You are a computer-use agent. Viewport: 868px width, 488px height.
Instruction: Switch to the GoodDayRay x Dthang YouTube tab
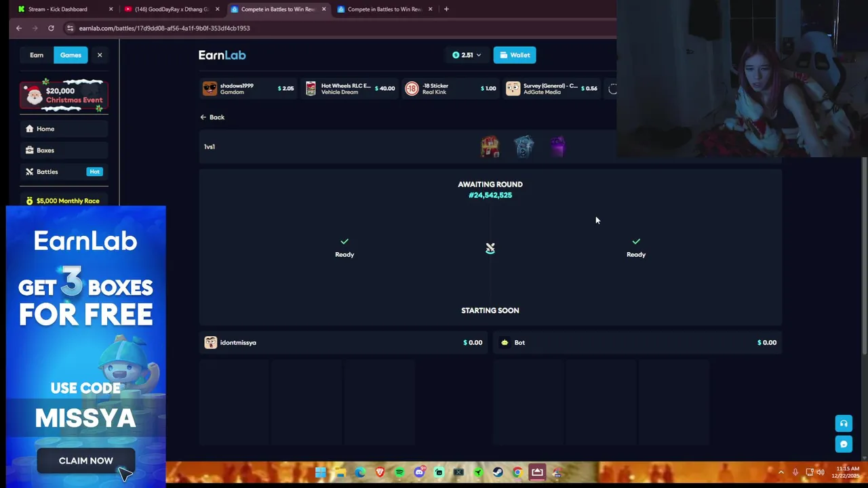click(x=171, y=9)
